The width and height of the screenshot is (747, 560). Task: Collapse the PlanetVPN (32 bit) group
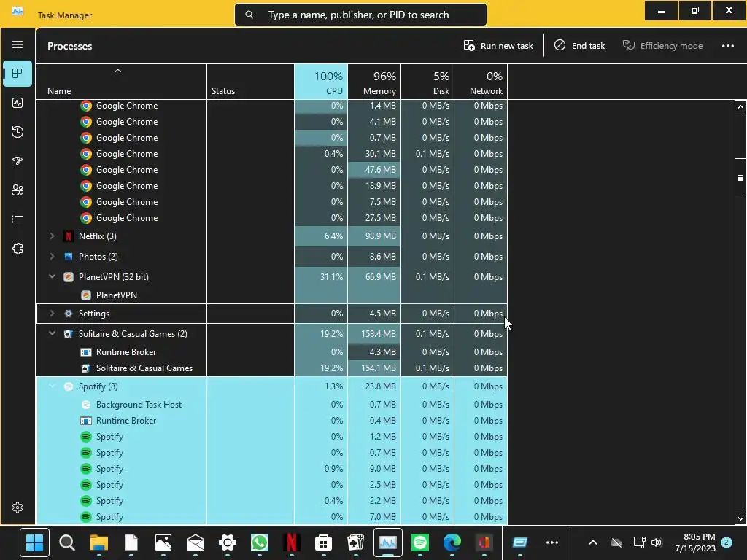[x=52, y=276]
